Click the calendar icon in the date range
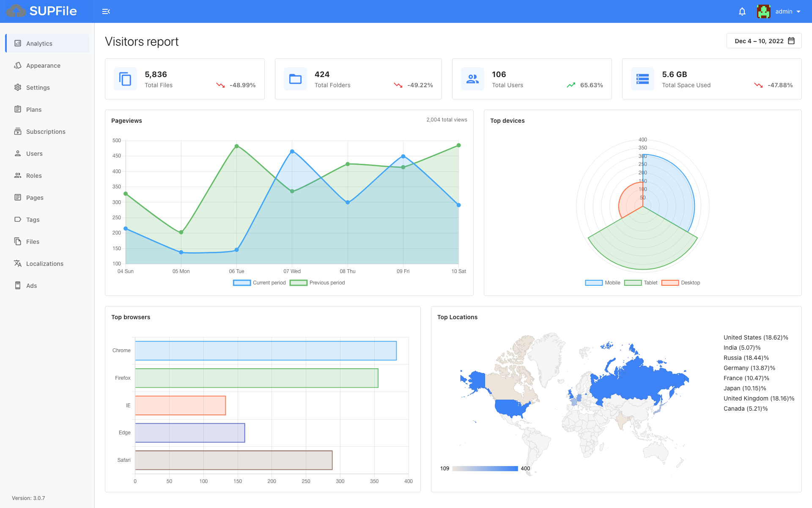812x508 pixels. coord(791,41)
